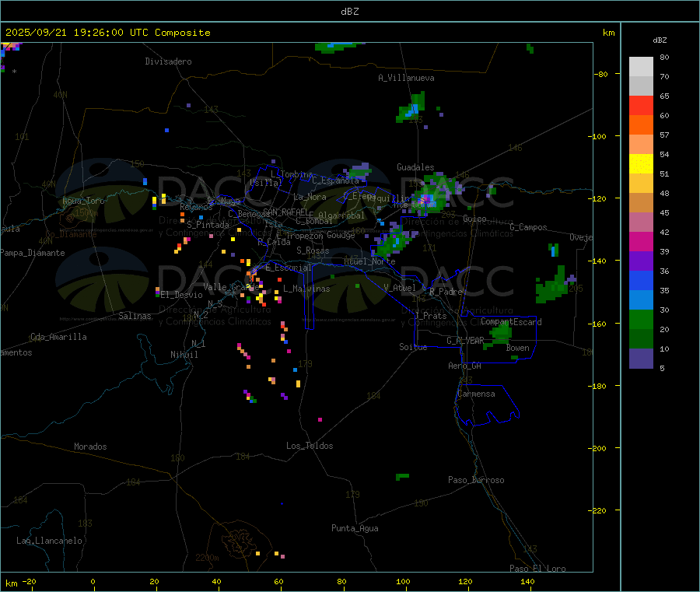Click the '-20' tick on bottom axis

pyautogui.click(x=30, y=582)
